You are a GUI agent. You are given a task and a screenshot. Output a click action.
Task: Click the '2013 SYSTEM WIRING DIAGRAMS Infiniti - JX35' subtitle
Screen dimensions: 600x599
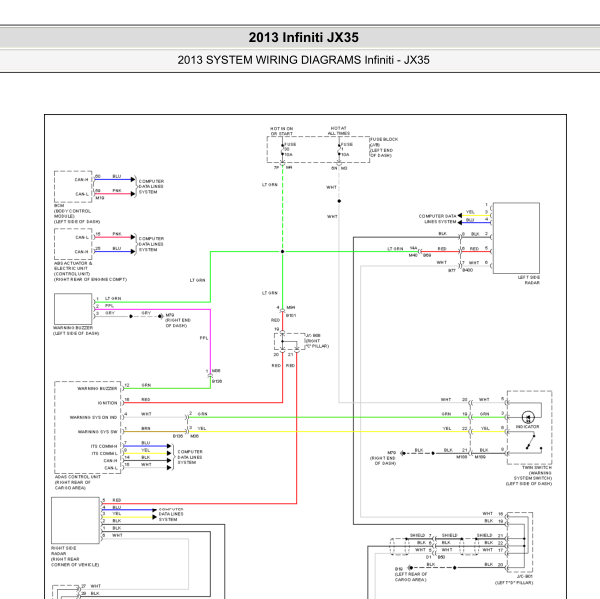[303, 60]
